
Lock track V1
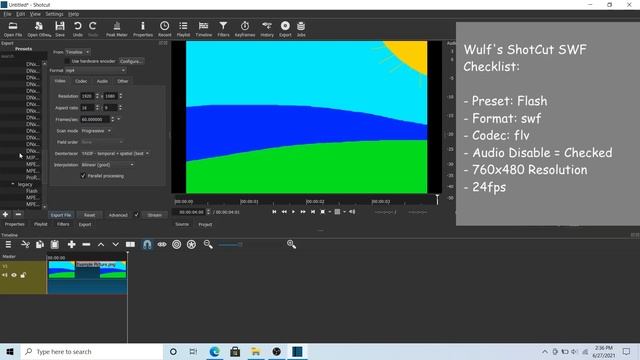(x=23, y=275)
